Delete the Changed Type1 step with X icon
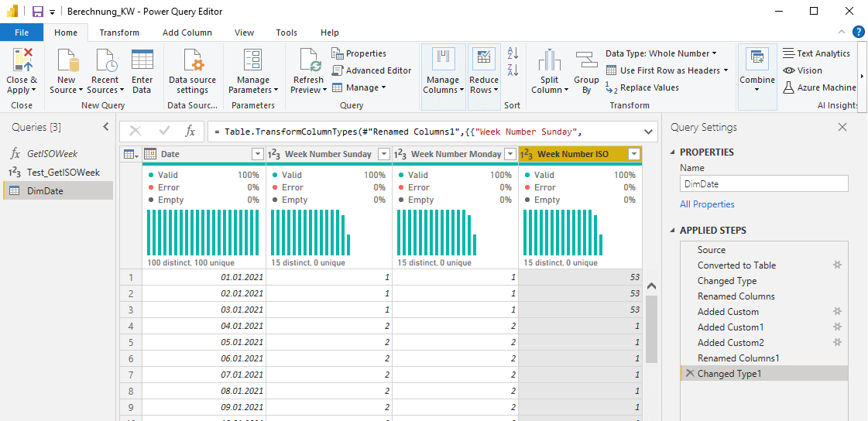 coord(689,374)
